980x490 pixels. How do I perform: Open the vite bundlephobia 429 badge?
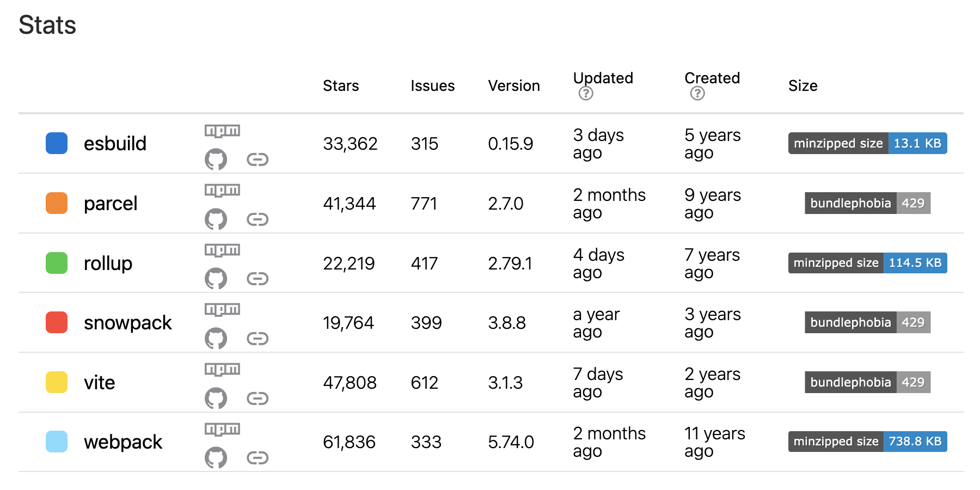coord(868,382)
